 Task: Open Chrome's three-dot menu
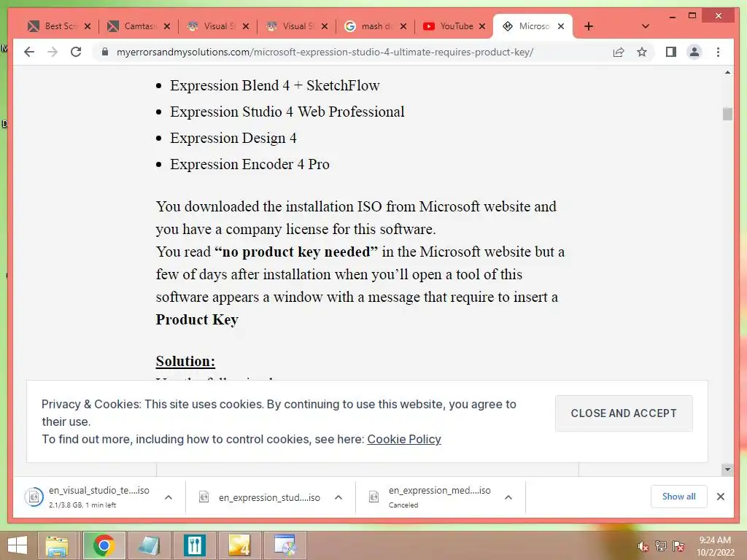(718, 52)
